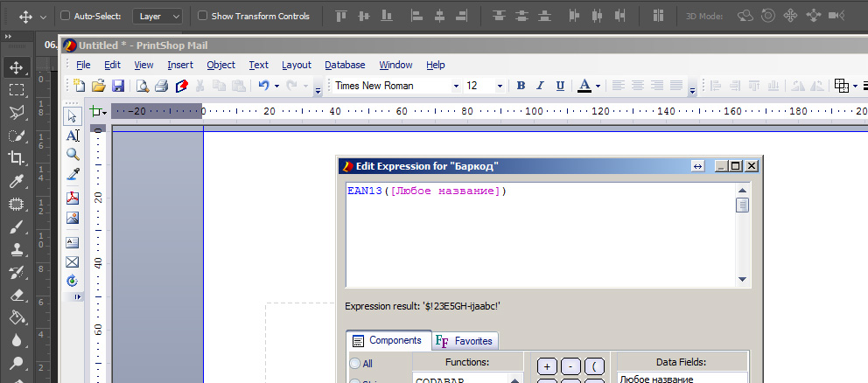Screen dimensions: 868x383
Task: Switch to the Favorites tab
Action: pos(465,341)
